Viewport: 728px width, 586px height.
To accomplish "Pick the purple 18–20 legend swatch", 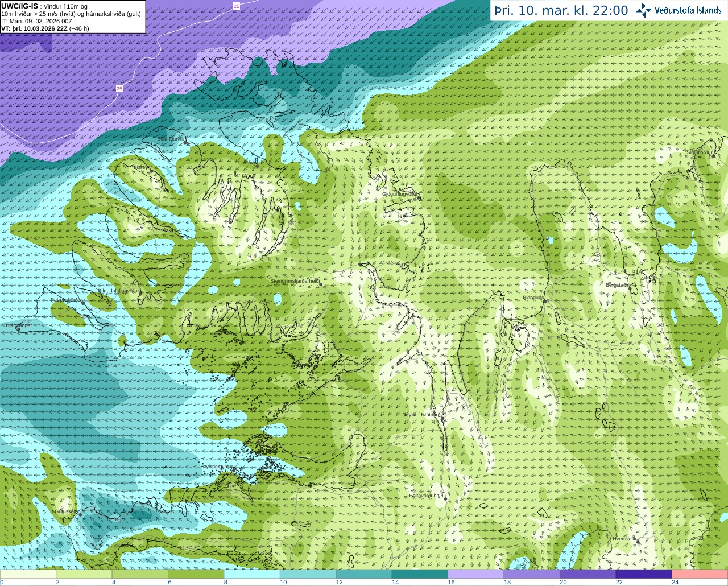I will tap(532, 574).
